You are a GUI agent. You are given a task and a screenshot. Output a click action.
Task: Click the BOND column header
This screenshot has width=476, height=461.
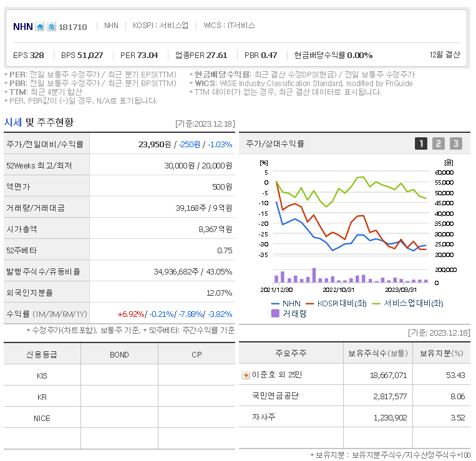[119, 354]
